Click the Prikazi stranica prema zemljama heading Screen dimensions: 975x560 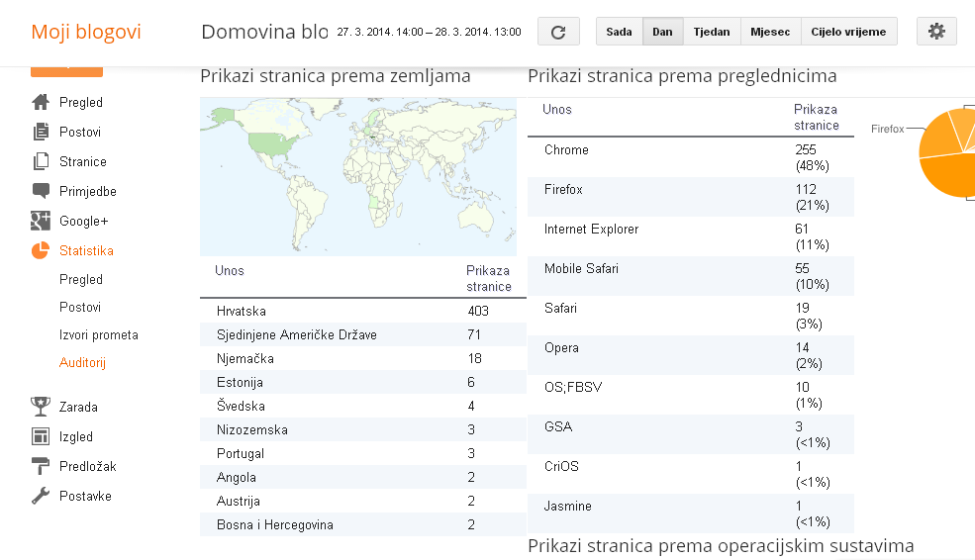(336, 76)
